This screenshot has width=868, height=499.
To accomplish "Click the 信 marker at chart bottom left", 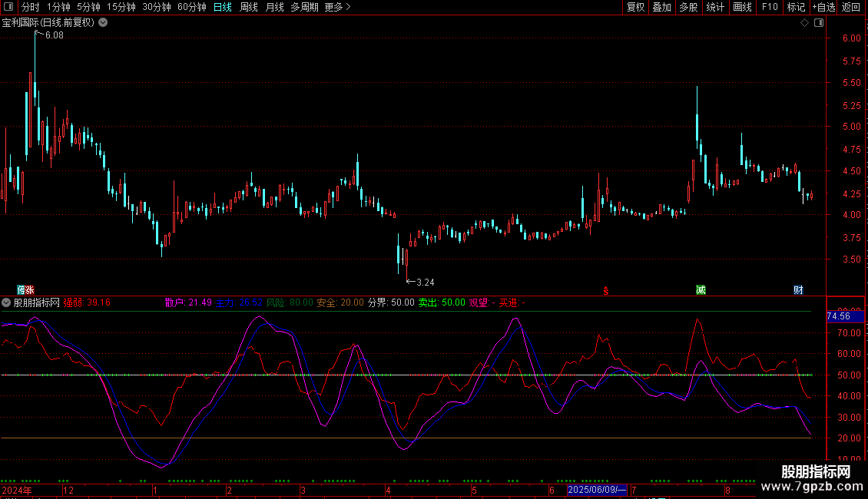I will [22, 290].
